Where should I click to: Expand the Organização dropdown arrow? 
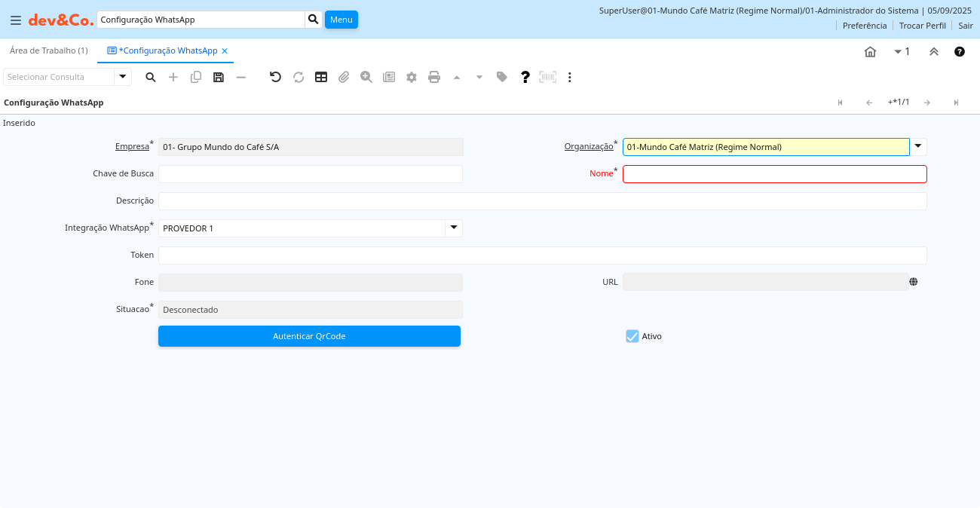pos(918,147)
